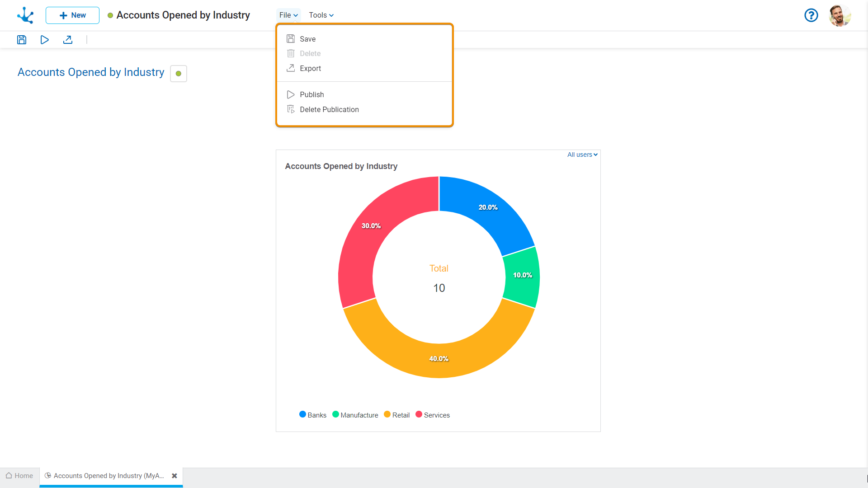Click the Share/Export toolbar icon
Screen dimensions: 868x488
coord(67,40)
